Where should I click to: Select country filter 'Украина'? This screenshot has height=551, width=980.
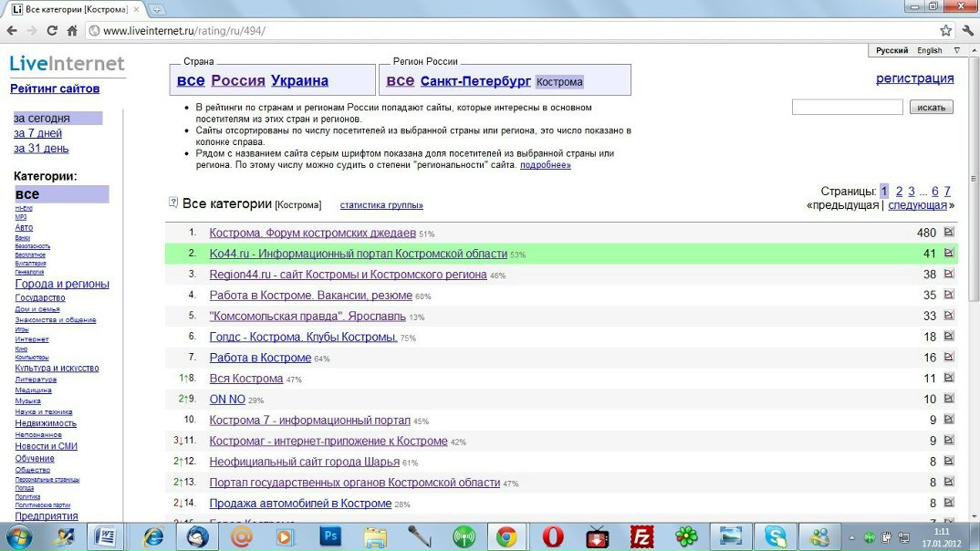[299, 80]
